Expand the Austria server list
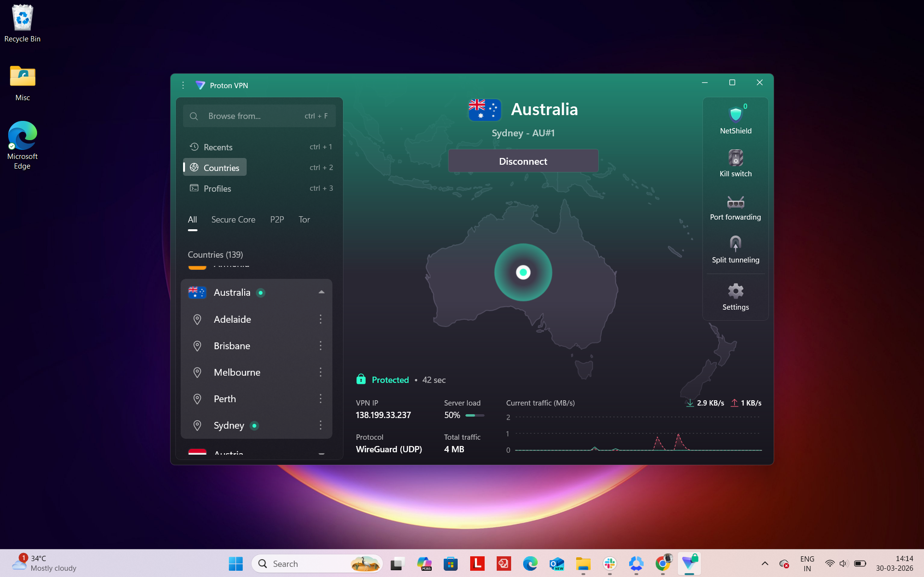The image size is (924, 577). [x=321, y=453]
